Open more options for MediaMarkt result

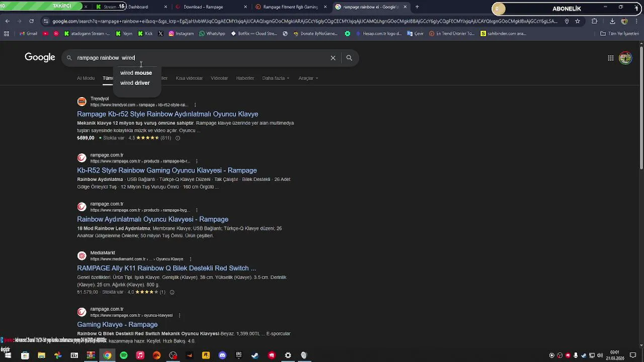coord(190,259)
